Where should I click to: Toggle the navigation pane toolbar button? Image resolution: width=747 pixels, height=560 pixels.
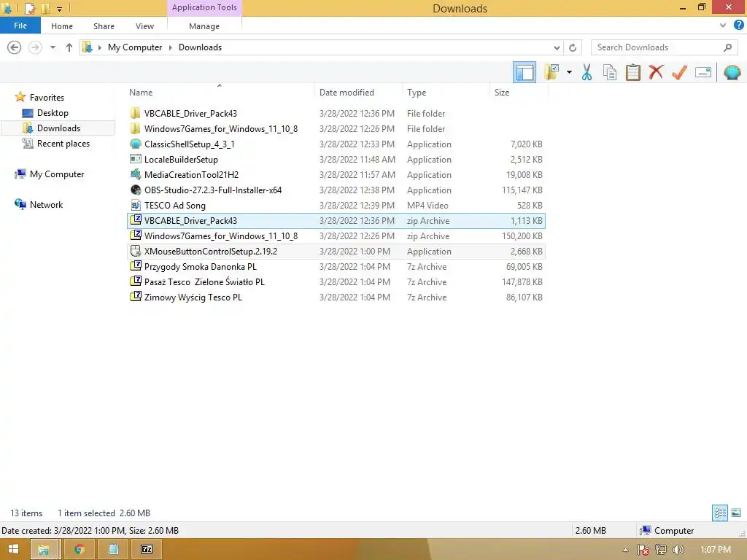pyautogui.click(x=524, y=72)
